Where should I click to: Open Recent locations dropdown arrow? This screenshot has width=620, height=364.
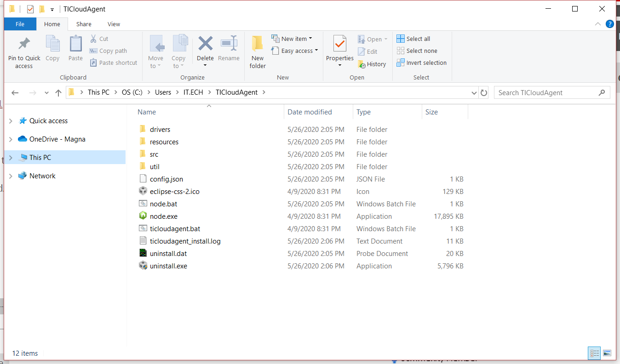(x=46, y=93)
